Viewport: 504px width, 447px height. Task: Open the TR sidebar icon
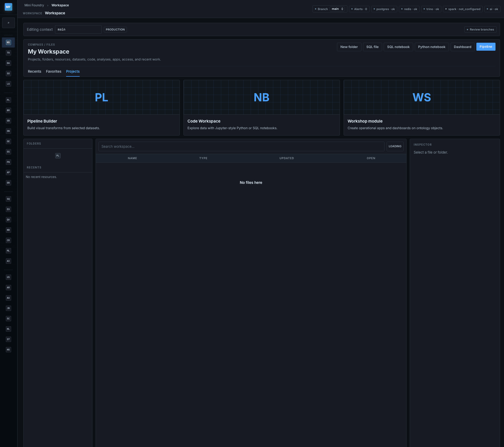8,53
